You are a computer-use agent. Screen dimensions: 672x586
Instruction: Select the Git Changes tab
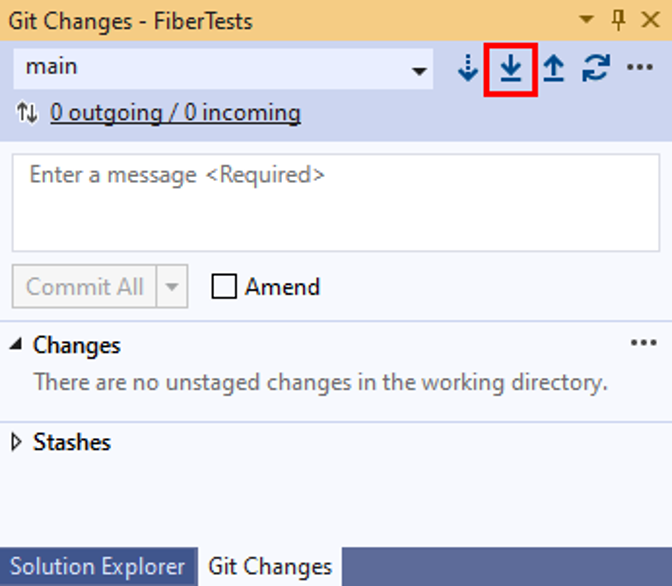pyautogui.click(x=270, y=566)
